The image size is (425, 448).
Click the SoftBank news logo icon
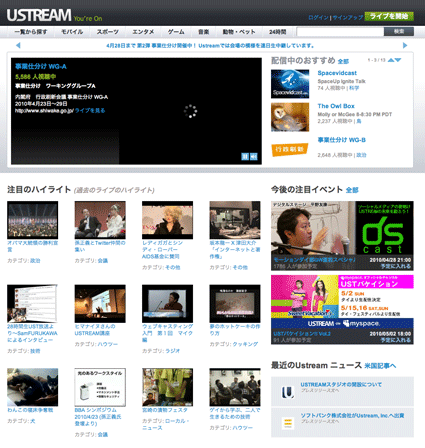pyautogui.click(x=287, y=423)
